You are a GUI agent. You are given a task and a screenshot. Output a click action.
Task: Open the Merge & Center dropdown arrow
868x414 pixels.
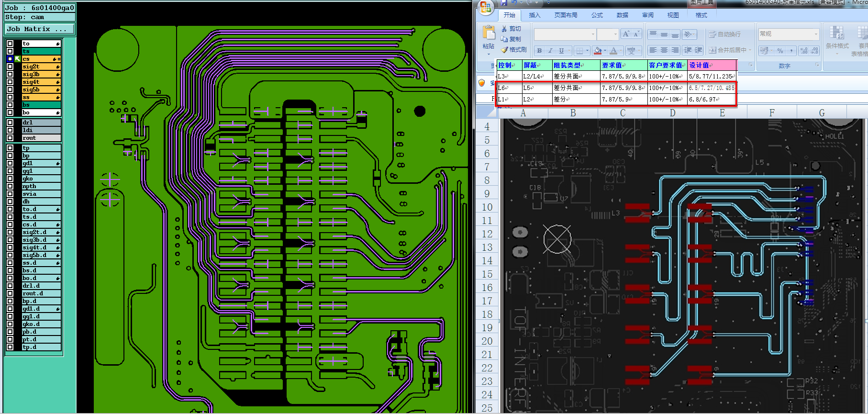[750, 50]
